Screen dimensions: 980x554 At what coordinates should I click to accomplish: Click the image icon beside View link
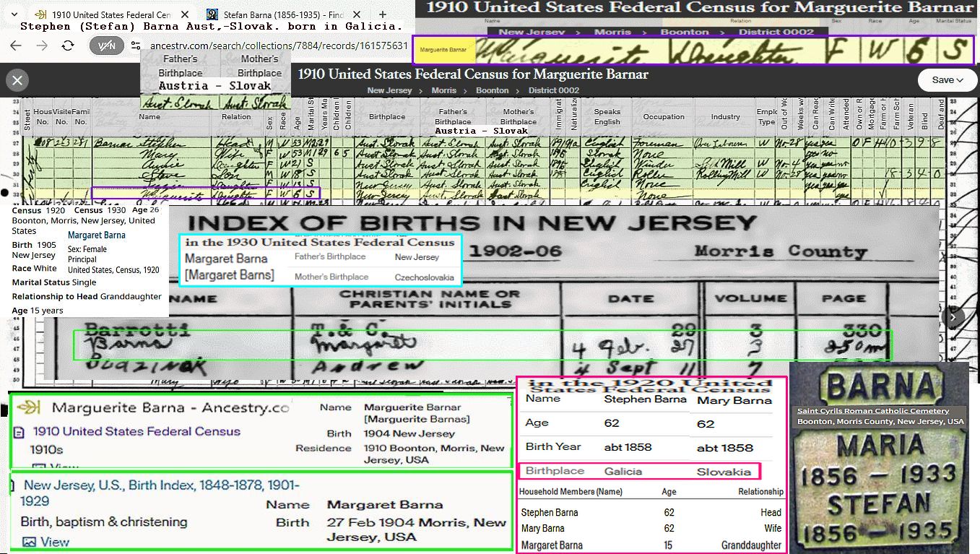coord(29,542)
